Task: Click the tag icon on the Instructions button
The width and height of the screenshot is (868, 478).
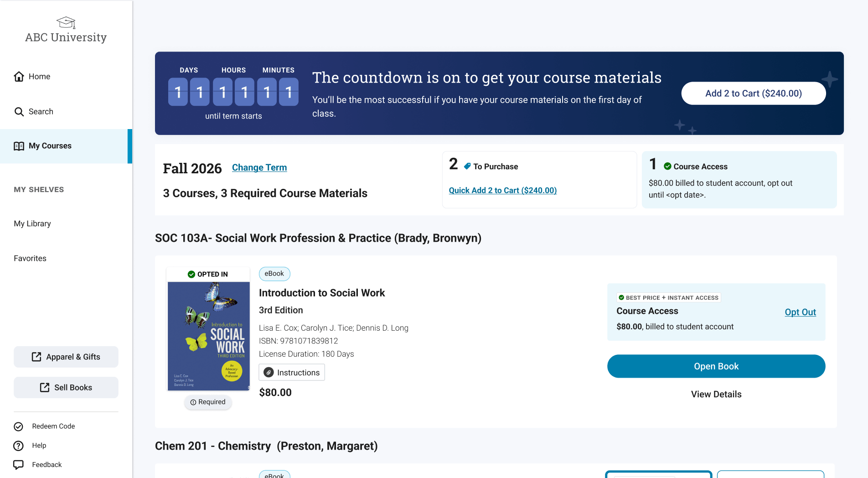Action: pos(269,372)
